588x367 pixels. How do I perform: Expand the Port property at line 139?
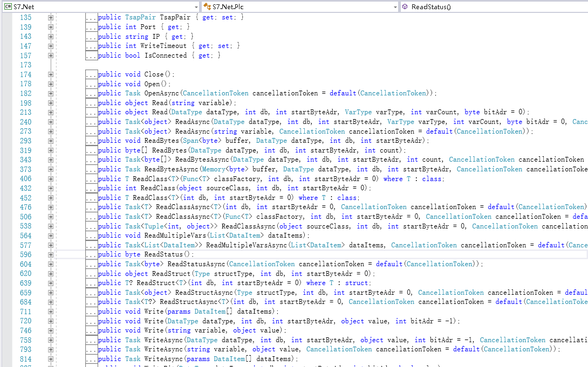[51, 27]
